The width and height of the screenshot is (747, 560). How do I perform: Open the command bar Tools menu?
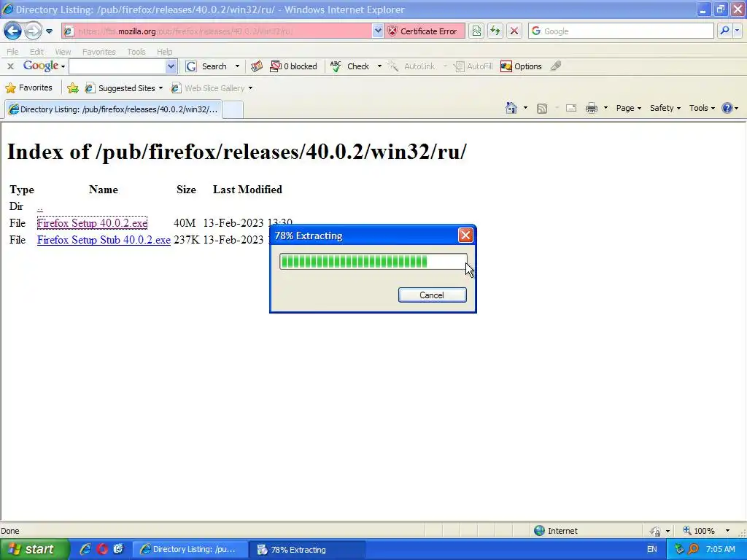(702, 108)
